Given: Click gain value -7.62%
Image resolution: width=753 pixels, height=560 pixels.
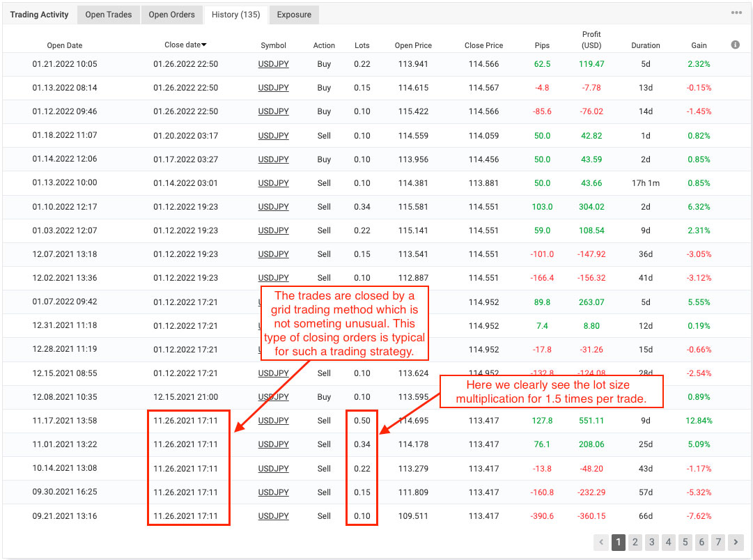Looking at the screenshot, I should (699, 516).
